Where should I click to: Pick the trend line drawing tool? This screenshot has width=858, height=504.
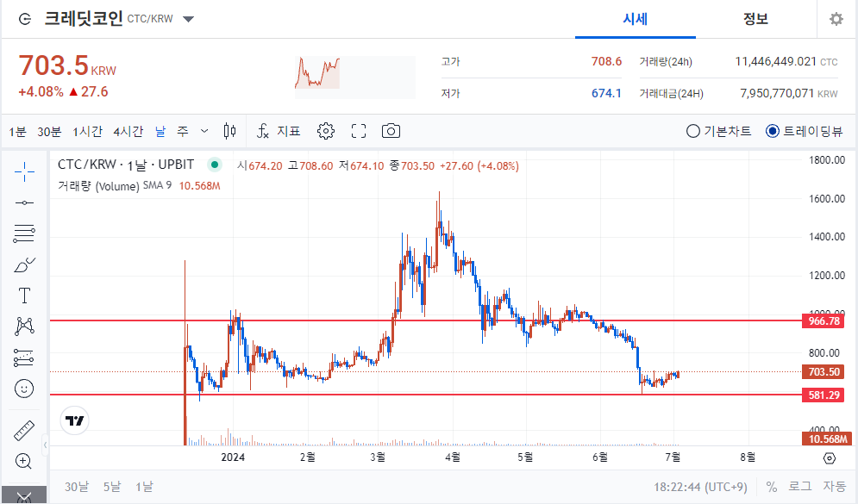point(23,202)
